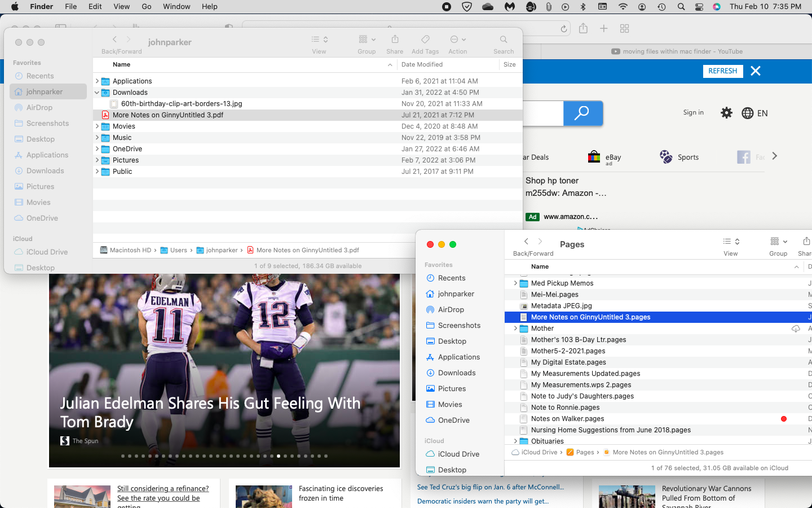Screen dimensions: 812x508
Task: Click Add Tags in the johnparker window toolbar
Action: (425, 40)
